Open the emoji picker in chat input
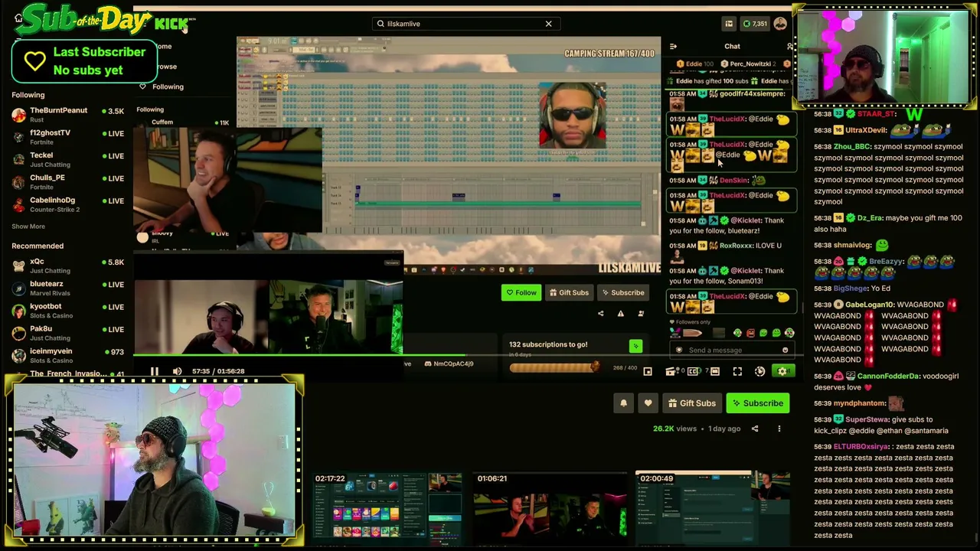 785,350
